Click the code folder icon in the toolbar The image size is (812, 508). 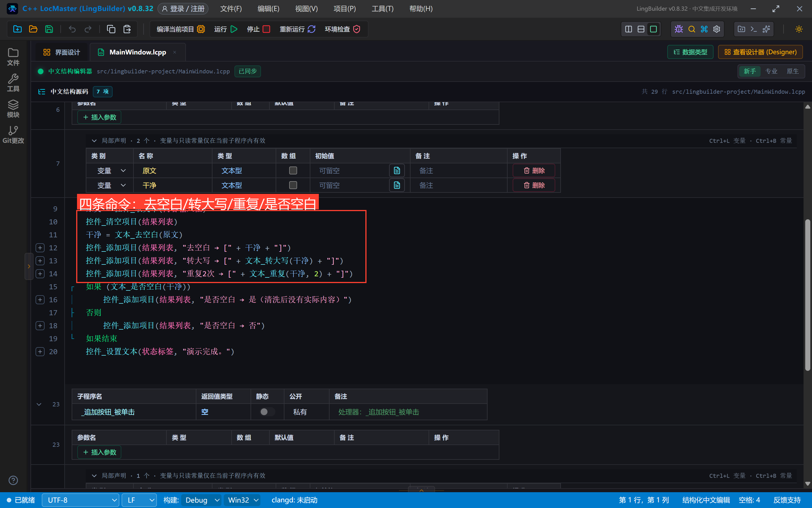(x=741, y=29)
